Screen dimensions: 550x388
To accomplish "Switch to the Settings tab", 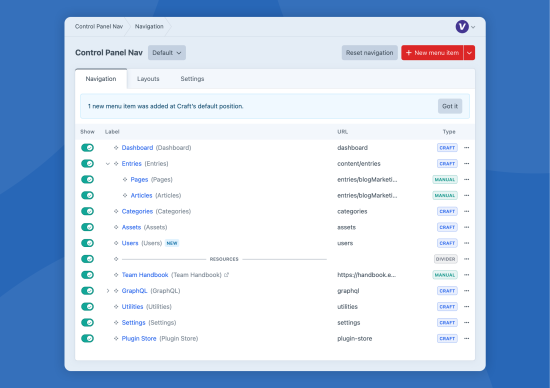I will tap(192, 79).
